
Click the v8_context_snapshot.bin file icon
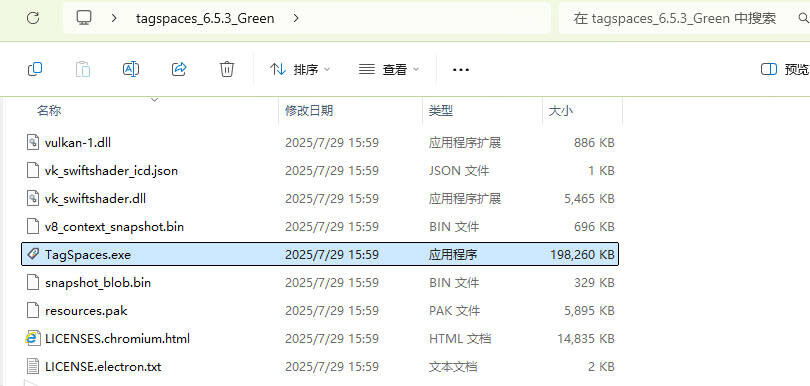click(33, 226)
